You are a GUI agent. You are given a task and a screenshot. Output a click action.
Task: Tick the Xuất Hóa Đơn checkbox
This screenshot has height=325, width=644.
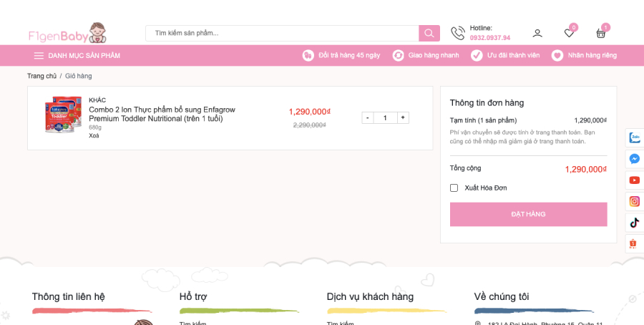point(454,188)
